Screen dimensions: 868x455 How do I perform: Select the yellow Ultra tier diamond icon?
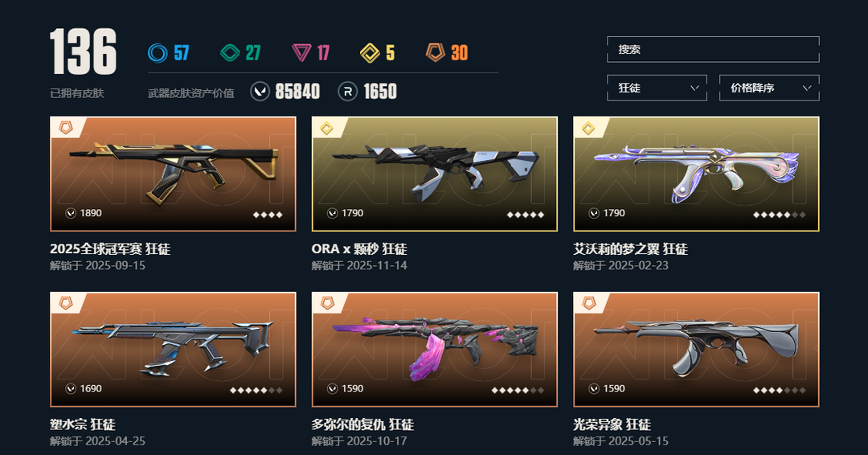(x=370, y=53)
